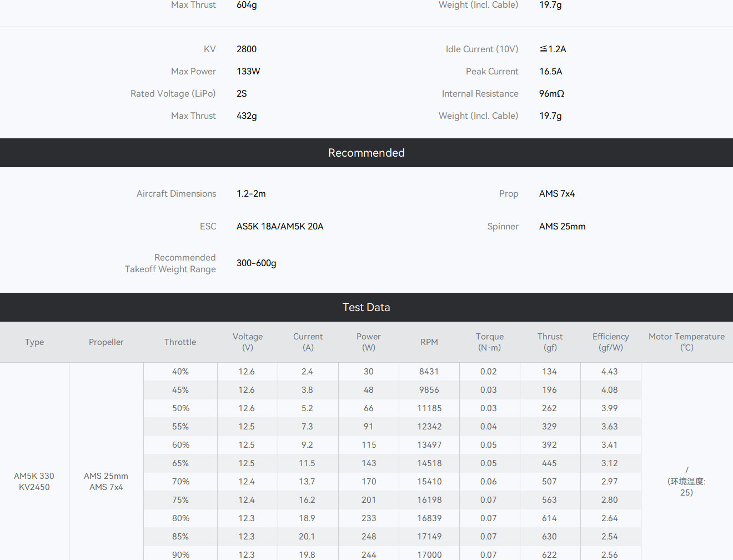Click the Spinner label

pos(503,226)
